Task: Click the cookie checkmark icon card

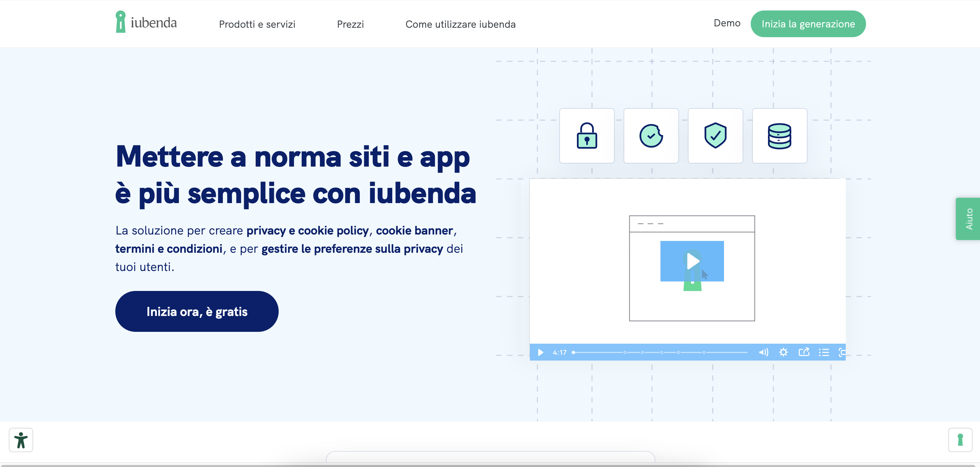Action: [651, 136]
